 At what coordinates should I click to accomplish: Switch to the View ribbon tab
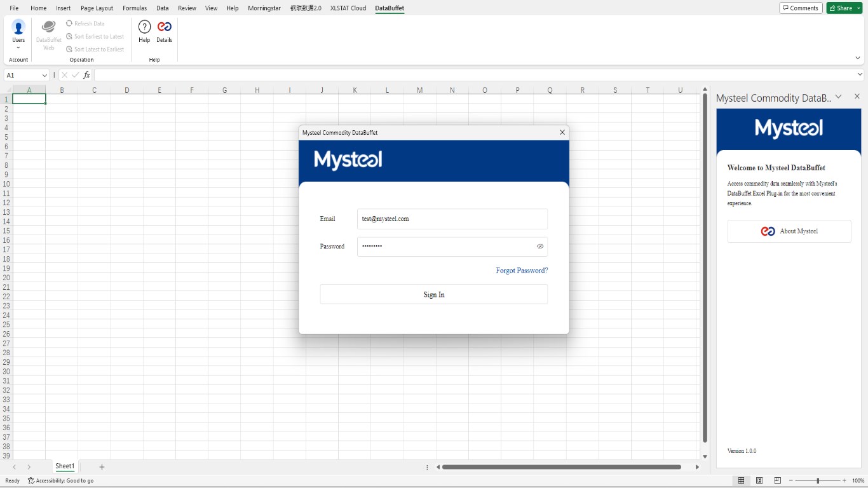pyautogui.click(x=211, y=8)
